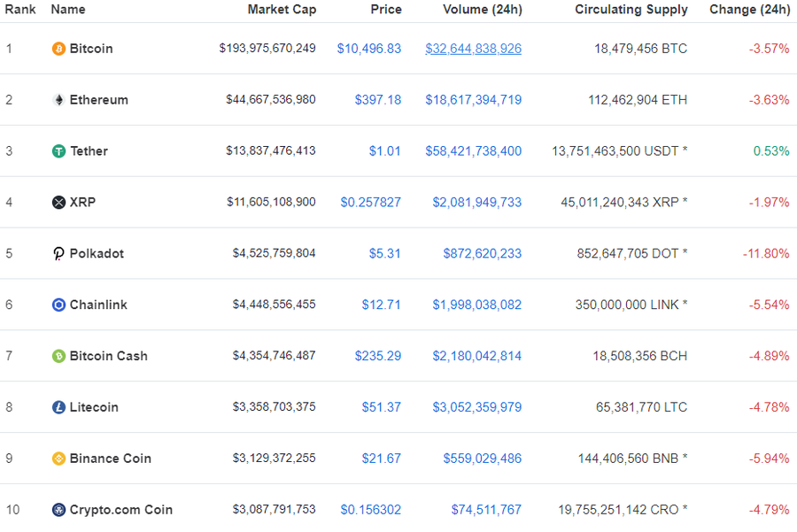Open Bitcoin volume $32,644,838,926 link

[x=474, y=49]
